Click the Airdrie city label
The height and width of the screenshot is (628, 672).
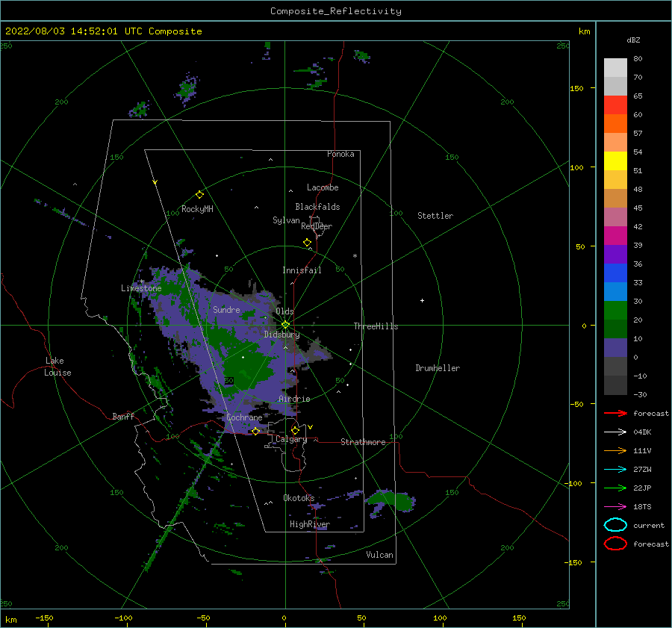coord(294,399)
